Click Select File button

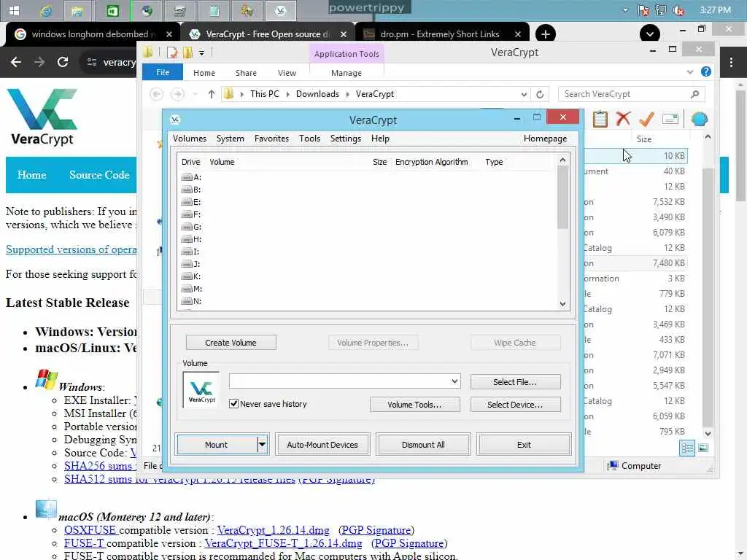tap(515, 382)
